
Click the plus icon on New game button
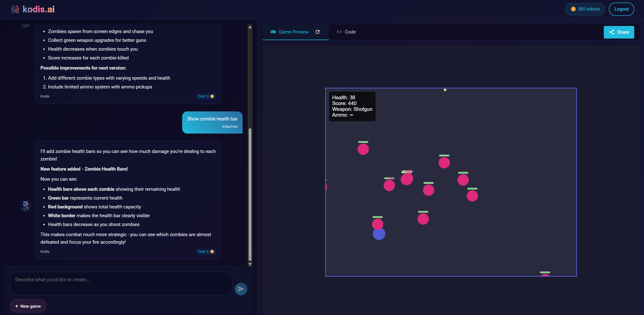point(17,306)
